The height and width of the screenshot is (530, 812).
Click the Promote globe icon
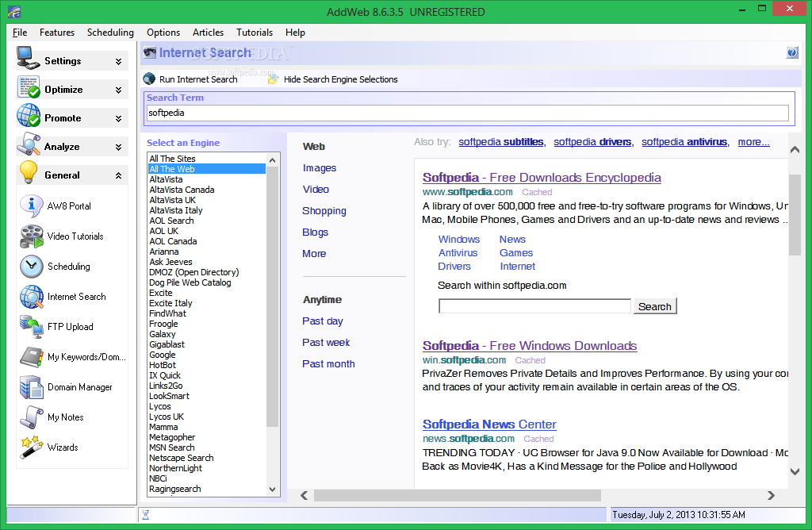click(29, 116)
